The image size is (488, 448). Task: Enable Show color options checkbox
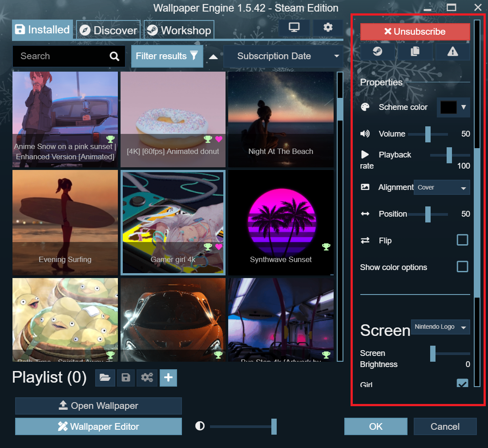coord(462,267)
